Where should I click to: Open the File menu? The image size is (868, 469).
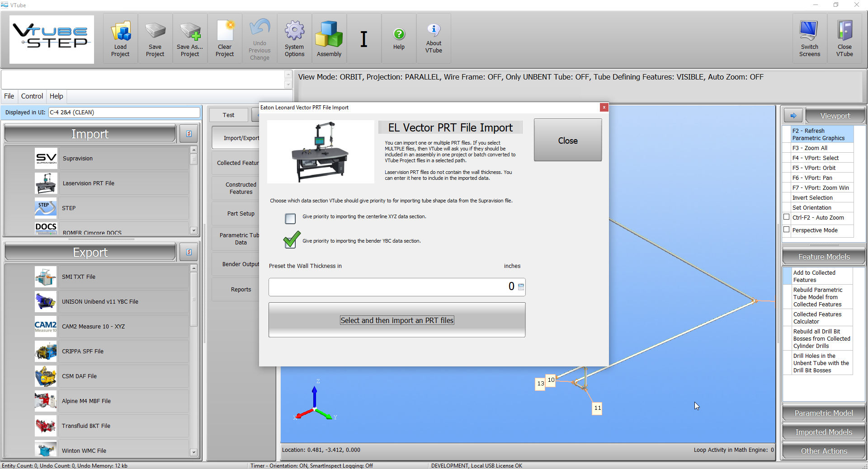(x=9, y=96)
